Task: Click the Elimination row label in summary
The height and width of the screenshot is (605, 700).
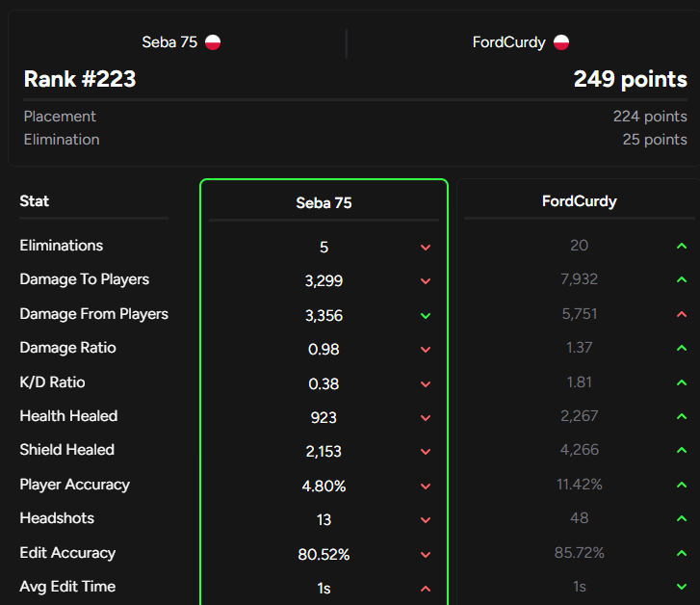Action: pyautogui.click(x=62, y=140)
